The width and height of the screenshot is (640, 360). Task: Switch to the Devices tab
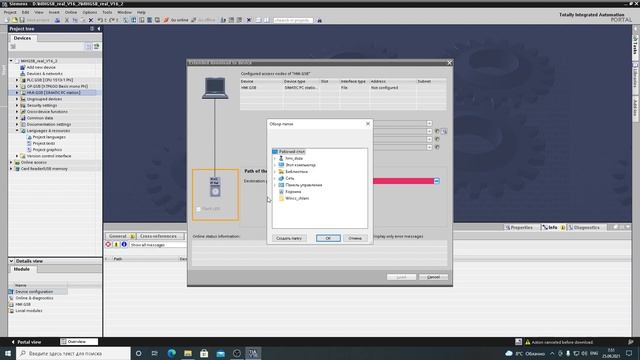tap(22, 38)
